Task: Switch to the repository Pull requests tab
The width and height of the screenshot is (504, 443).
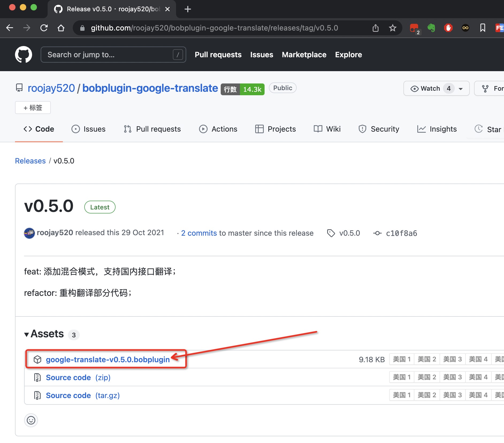Action: click(152, 129)
